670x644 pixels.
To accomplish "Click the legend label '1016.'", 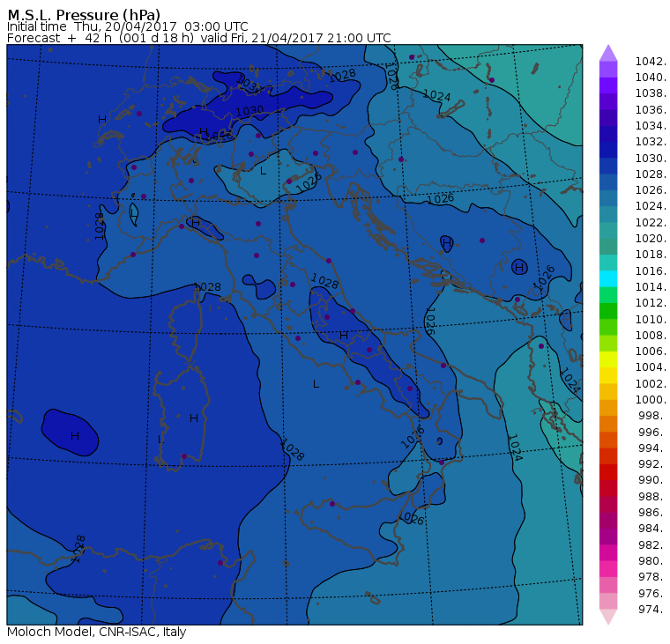I will point(651,270).
